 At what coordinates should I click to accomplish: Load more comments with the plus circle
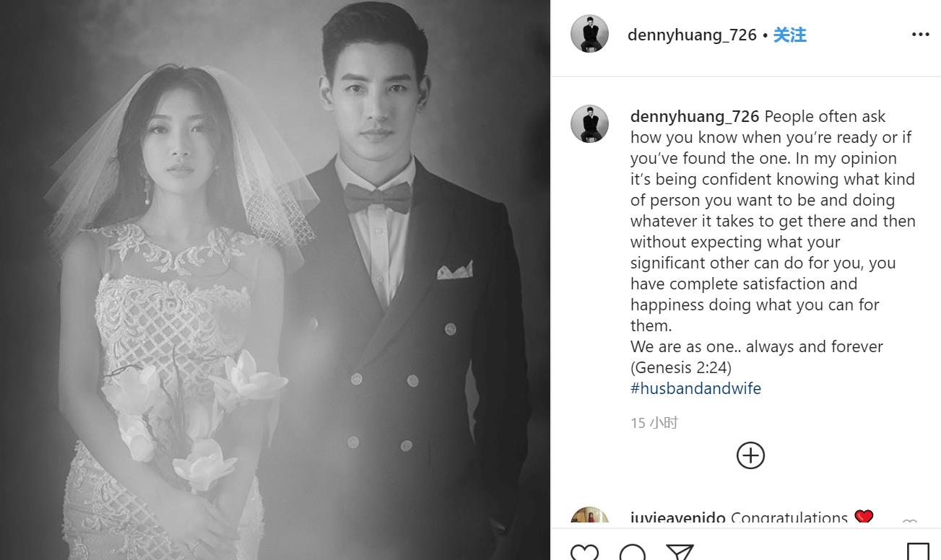[x=750, y=455]
